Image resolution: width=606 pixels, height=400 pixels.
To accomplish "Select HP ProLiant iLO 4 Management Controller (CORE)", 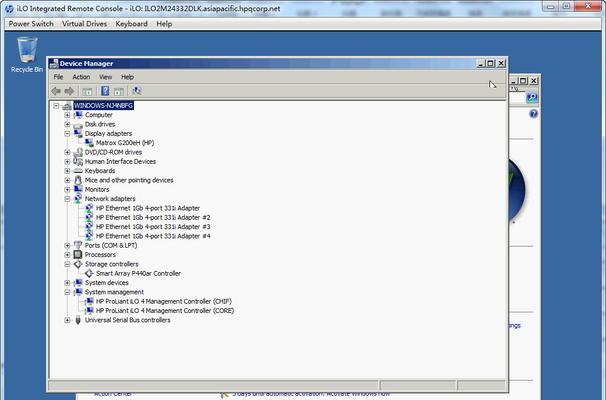I will click(165, 311).
